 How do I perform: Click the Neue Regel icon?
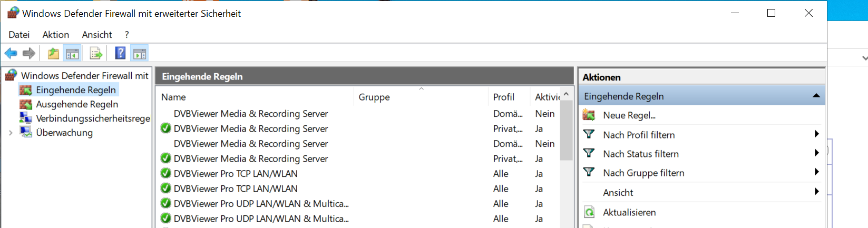pos(589,115)
